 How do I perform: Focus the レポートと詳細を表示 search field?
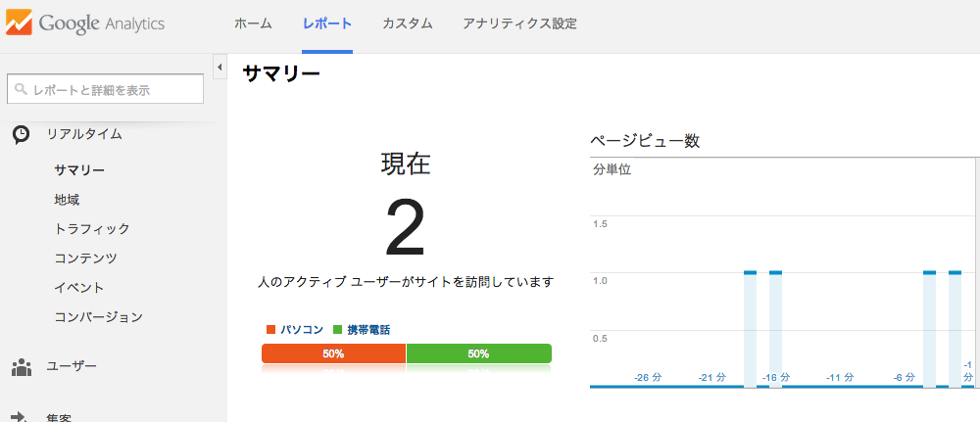click(x=105, y=89)
